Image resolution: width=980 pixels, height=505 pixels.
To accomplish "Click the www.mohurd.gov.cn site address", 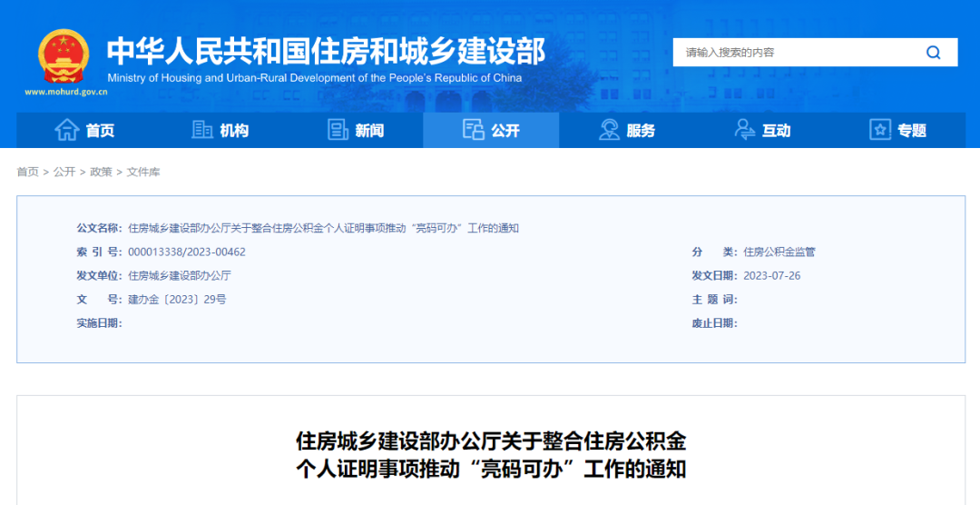I will pyautogui.click(x=66, y=92).
